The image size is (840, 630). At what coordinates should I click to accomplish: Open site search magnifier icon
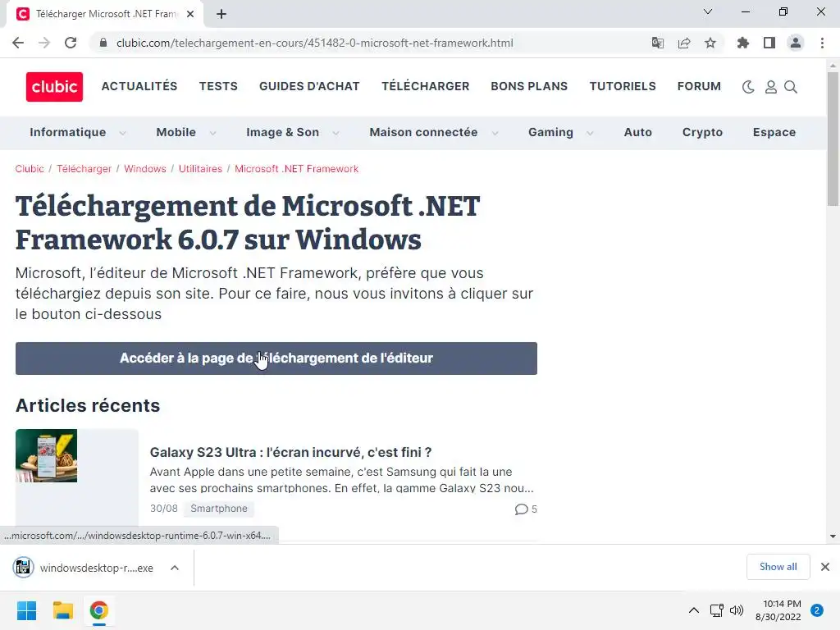[x=791, y=87]
